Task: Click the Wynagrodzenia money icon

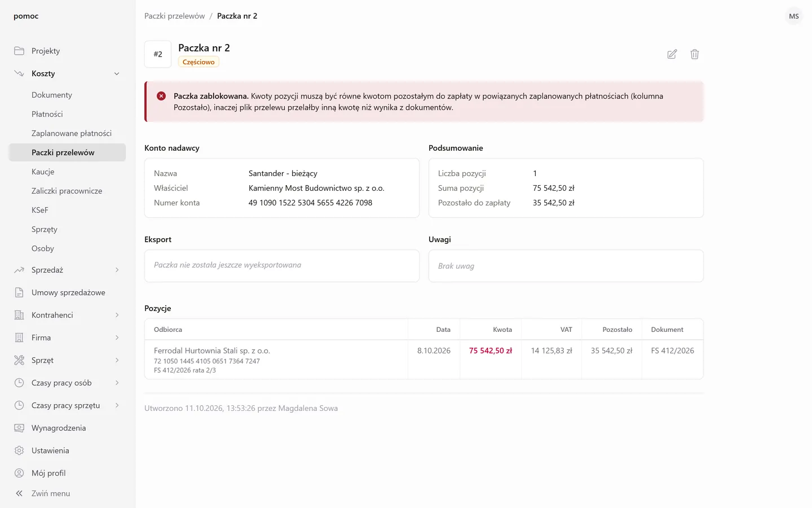Action: [x=19, y=428]
